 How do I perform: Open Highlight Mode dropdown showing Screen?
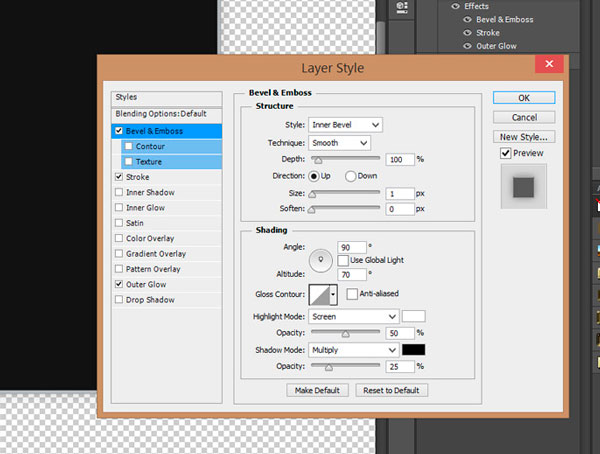pyautogui.click(x=354, y=317)
